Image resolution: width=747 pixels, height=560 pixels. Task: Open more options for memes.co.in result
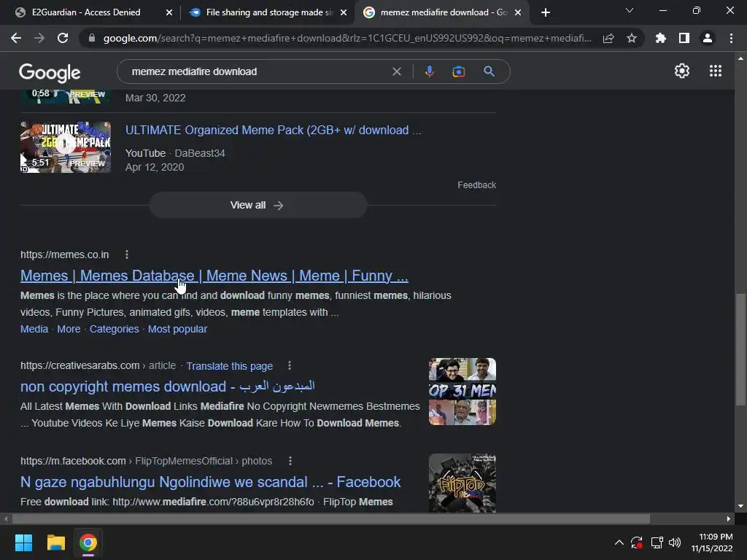(x=127, y=254)
